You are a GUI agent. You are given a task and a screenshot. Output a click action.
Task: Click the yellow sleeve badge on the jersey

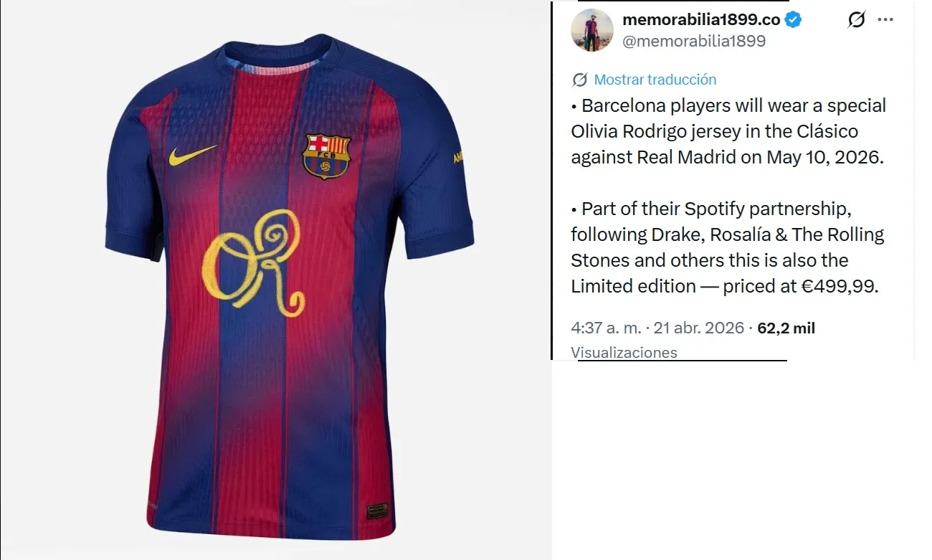[x=457, y=156]
